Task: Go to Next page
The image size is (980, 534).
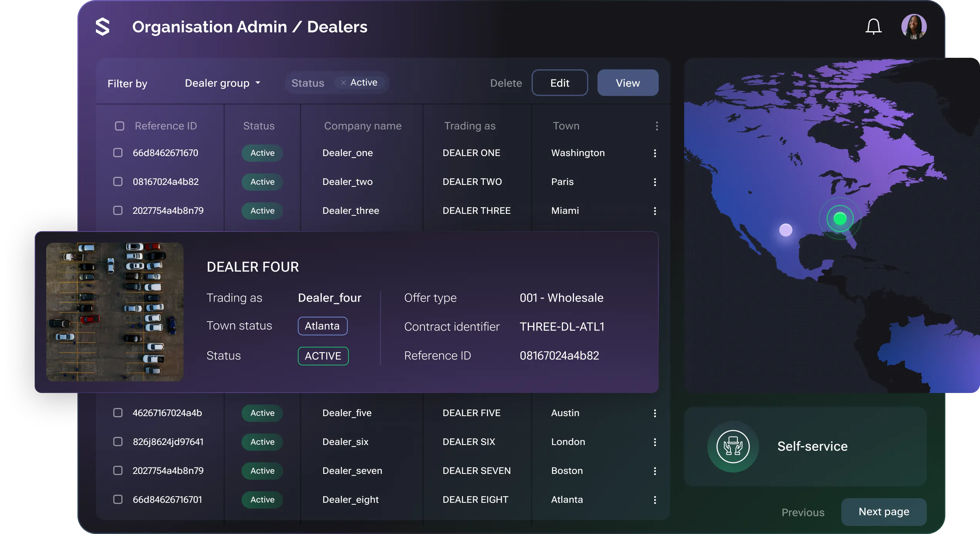Action: coord(884,512)
